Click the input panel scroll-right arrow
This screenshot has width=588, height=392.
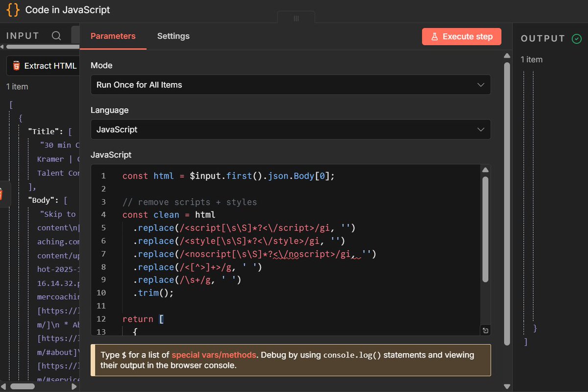coord(74,387)
